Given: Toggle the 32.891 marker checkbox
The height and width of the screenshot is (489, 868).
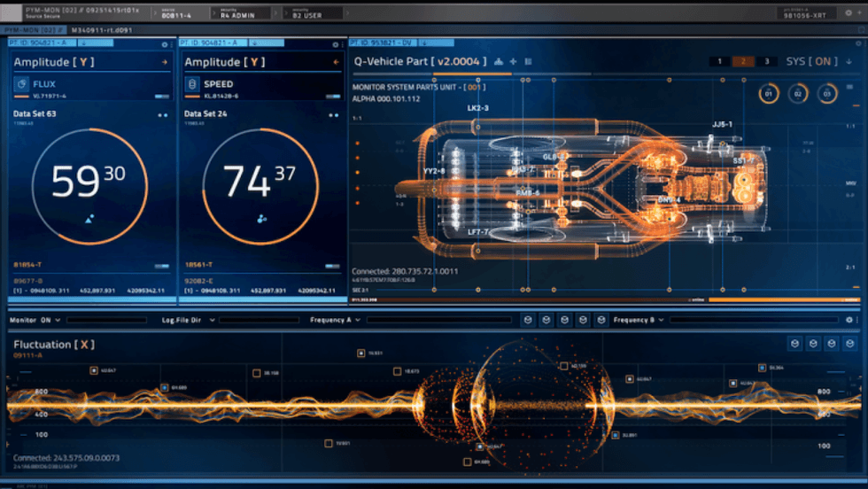Looking at the screenshot, I should (615, 435).
